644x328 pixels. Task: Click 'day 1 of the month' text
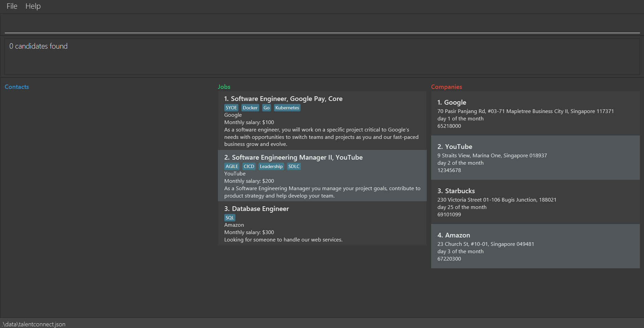pyautogui.click(x=460, y=119)
